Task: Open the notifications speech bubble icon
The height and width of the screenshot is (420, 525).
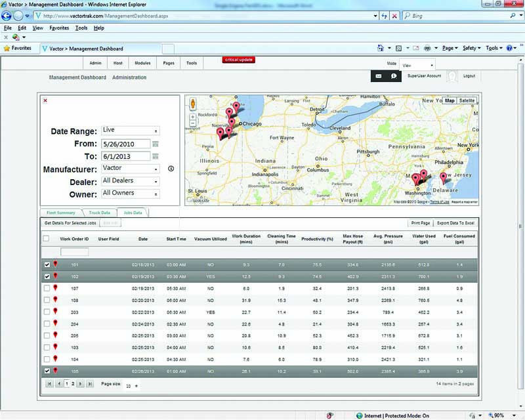Action: (394, 76)
